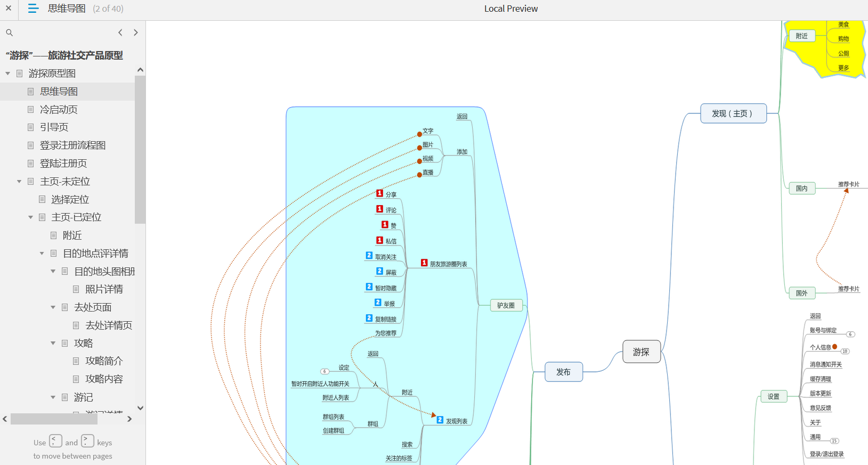Click priority 2 marker beside 暂时隐藏
Image resolution: width=868 pixels, height=465 pixels.
point(369,287)
